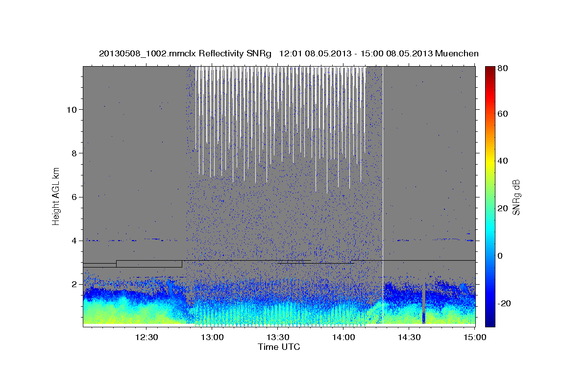Screen dimensions: 588x392
Task: Click the 'Time UTC' x-axis label
Action: pyautogui.click(x=279, y=347)
